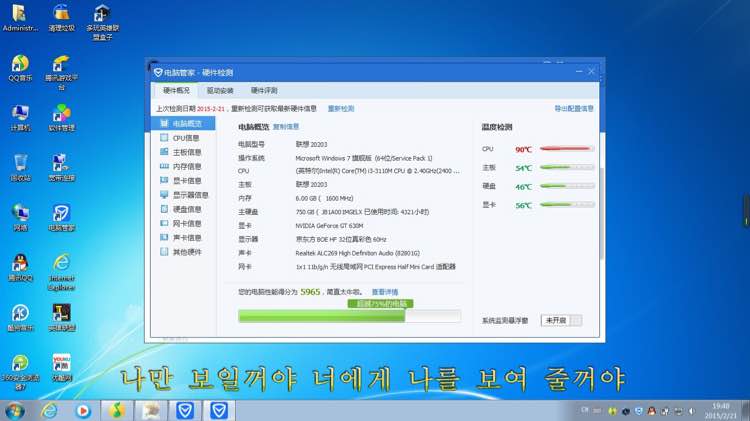The image size is (750, 421).
Task: Open 内存信息 in the sidebar
Action: tap(183, 166)
